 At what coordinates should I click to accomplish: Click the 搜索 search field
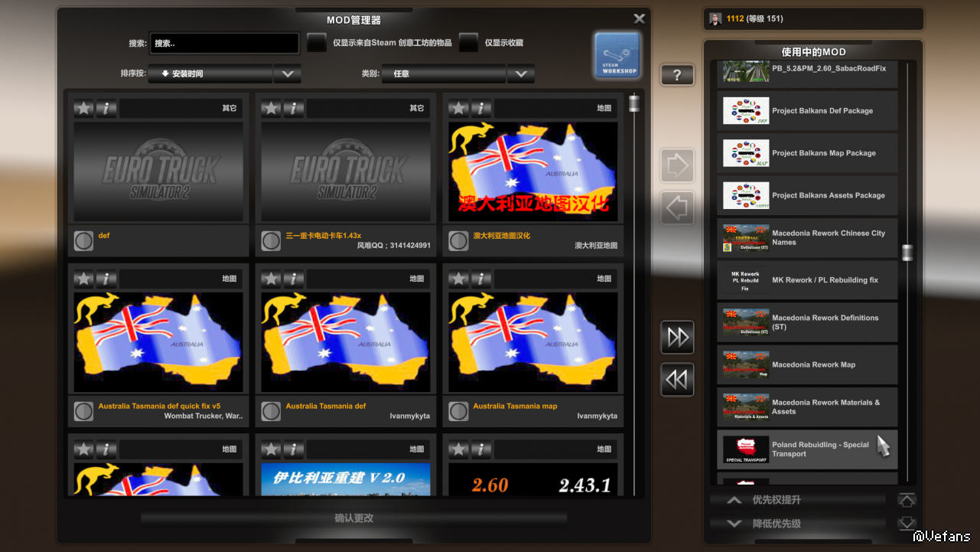click(x=224, y=44)
